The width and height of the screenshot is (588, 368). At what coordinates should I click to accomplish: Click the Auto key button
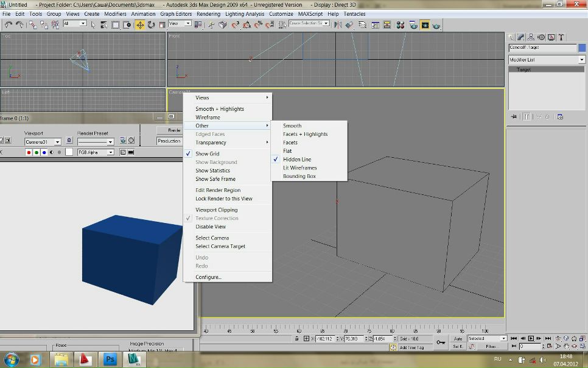pos(458,338)
